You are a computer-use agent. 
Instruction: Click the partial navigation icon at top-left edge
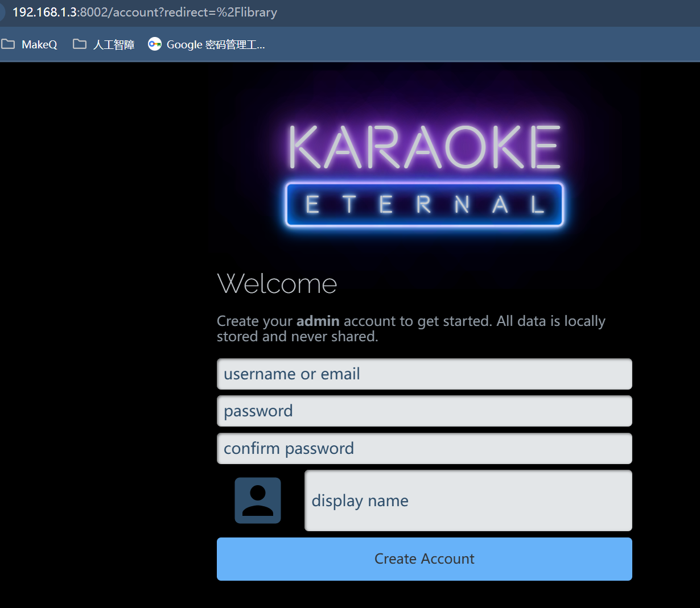[x=2, y=12]
